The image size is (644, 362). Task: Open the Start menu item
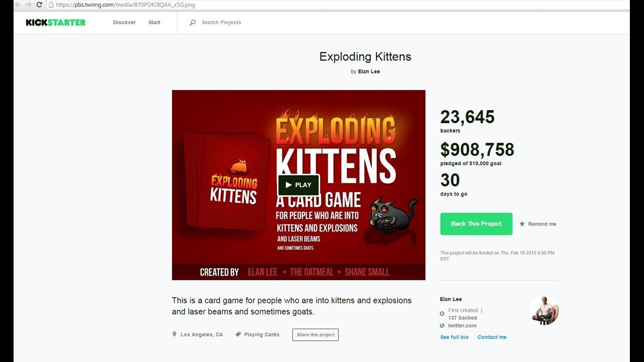coord(154,22)
